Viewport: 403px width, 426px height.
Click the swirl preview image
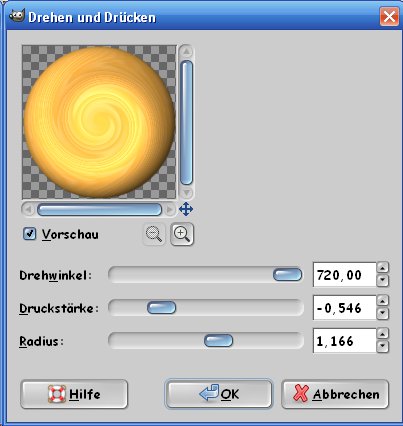tap(99, 122)
